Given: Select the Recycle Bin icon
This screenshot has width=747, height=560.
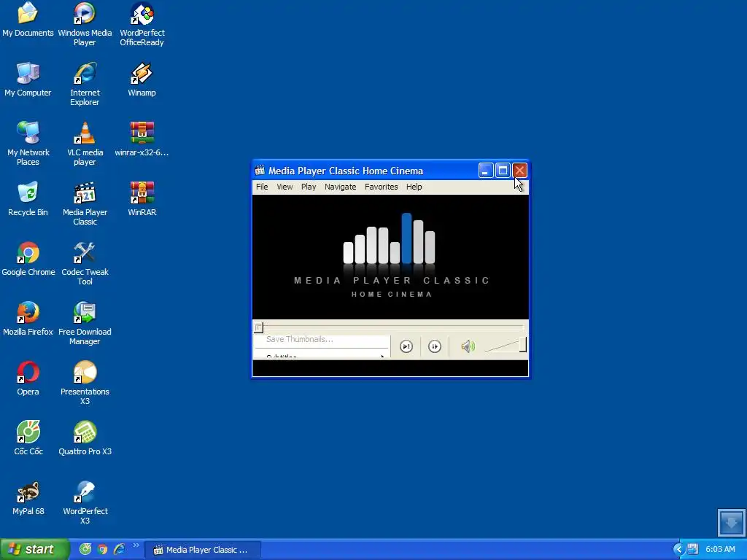Looking at the screenshot, I should pos(28,199).
